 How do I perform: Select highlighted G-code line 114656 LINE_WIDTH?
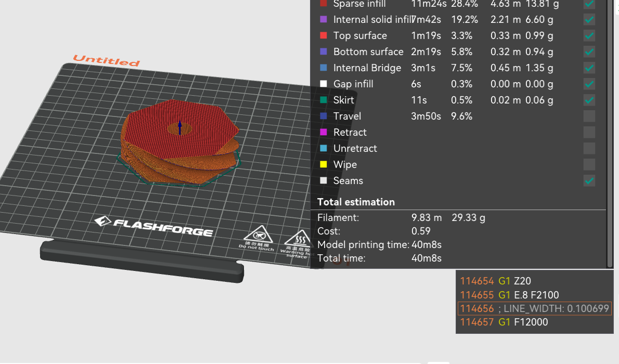tap(535, 308)
